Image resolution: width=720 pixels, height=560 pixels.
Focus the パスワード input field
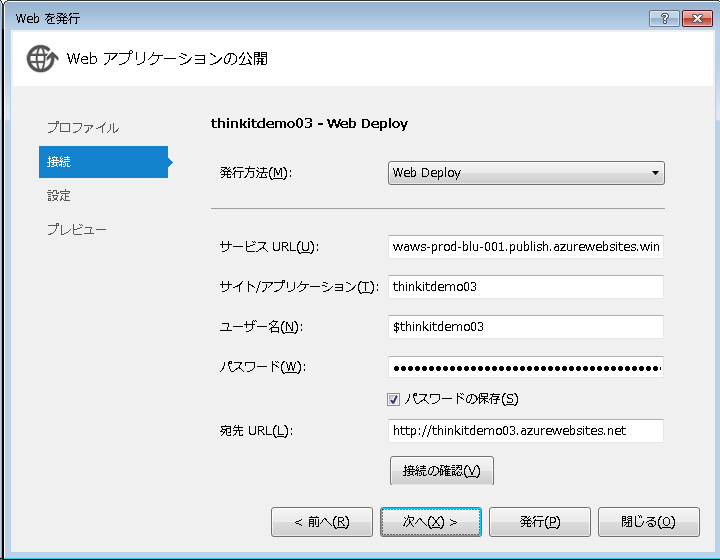click(526, 367)
